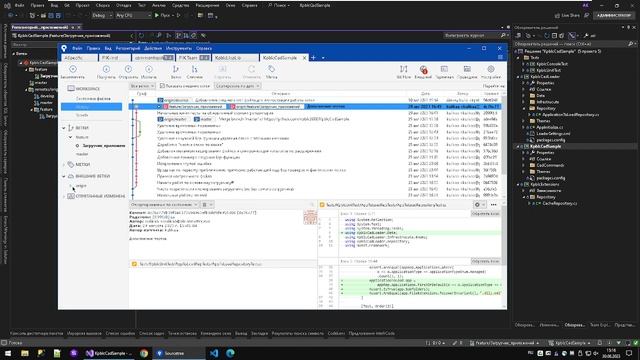The width and height of the screenshot is (640, 360).
Task: Click the Commit button in Sourcetree toolbar
Action: point(73,72)
